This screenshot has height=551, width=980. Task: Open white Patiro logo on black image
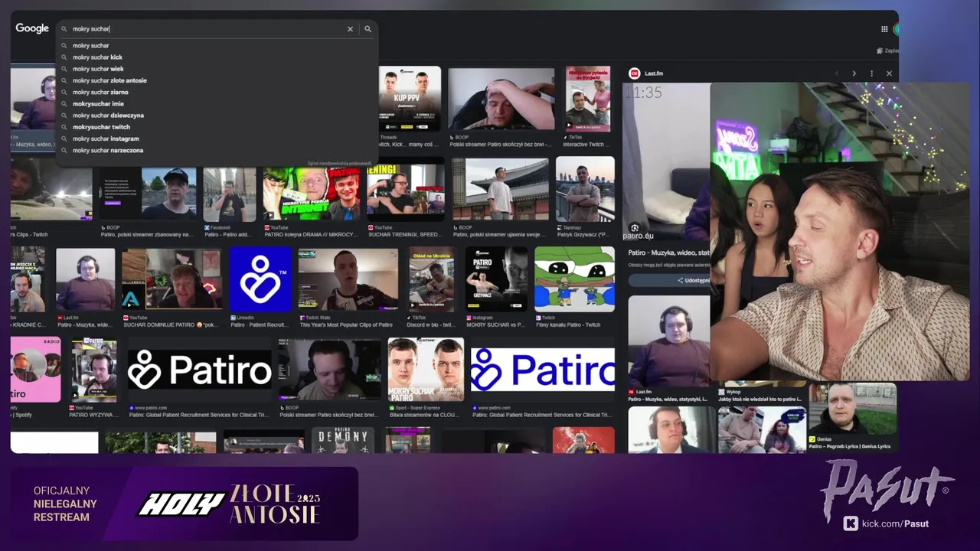[x=199, y=370]
